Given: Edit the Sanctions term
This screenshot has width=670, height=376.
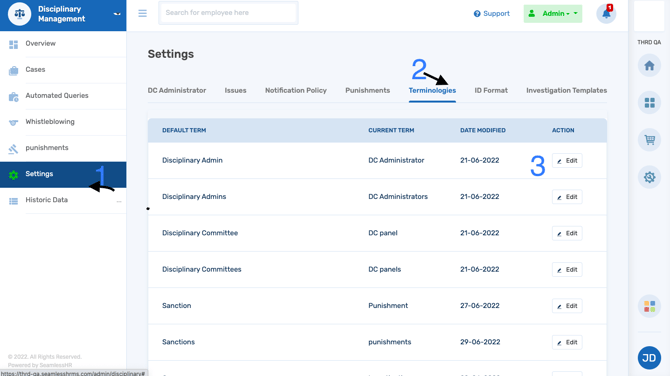Looking at the screenshot, I should click(567, 342).
